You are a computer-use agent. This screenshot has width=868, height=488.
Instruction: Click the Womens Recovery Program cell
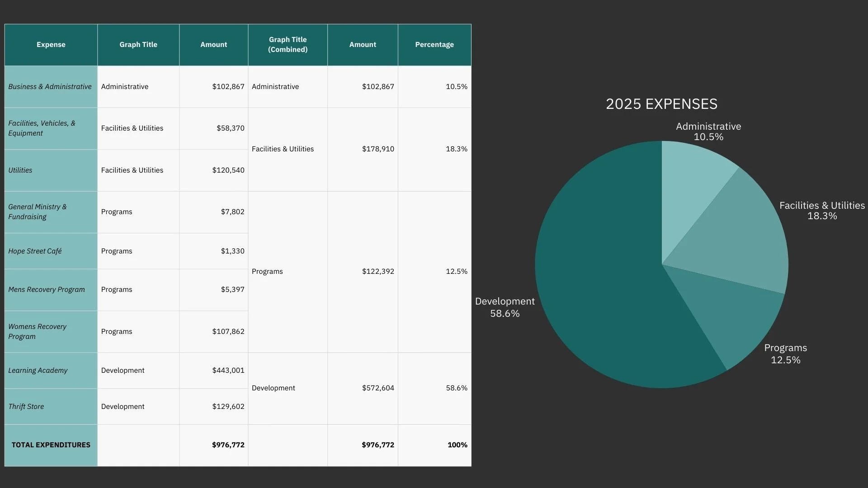(38, 332)
